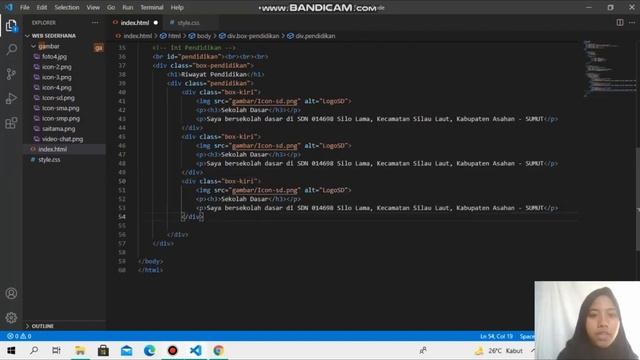Select foto4.jpg in explorer
The image size is (640, 360).
click(54, 57)
